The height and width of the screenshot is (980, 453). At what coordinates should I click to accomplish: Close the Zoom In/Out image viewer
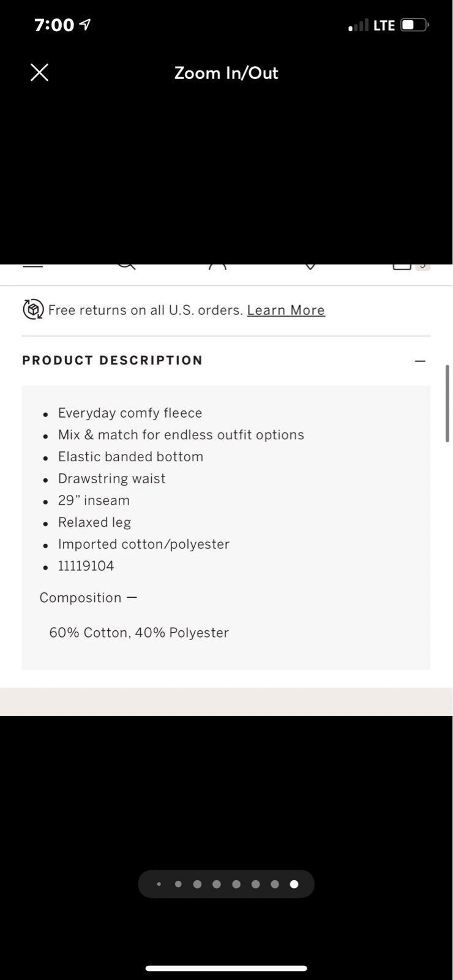point(40,73)
